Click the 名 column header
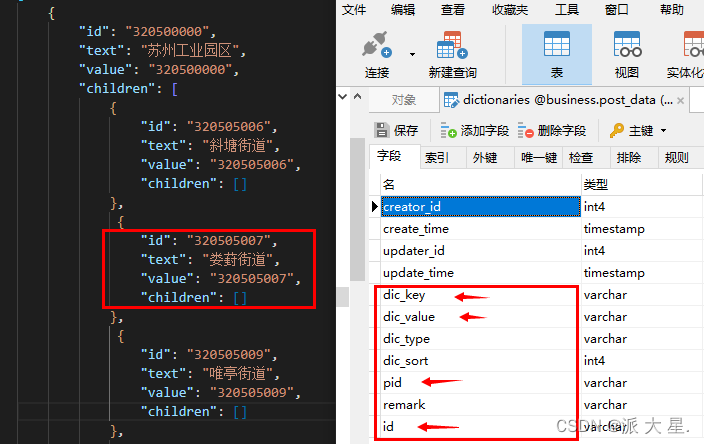The image size is (704, 444). point(480,184)
